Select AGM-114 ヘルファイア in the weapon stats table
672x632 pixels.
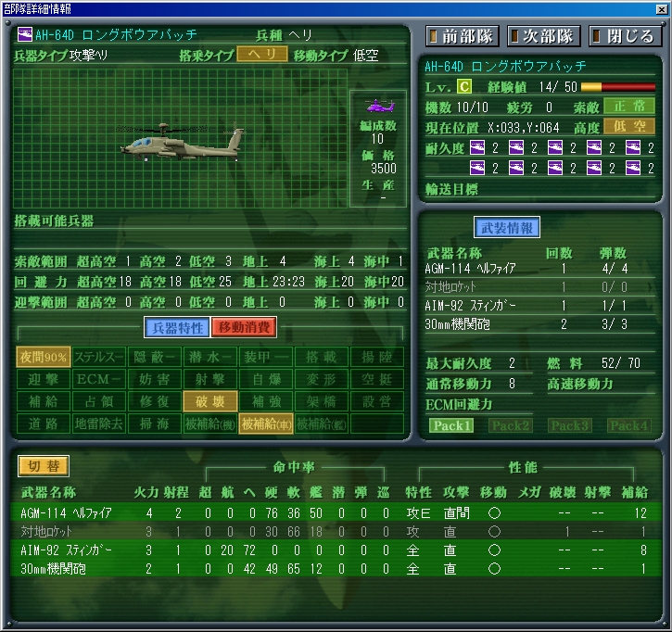click(x=336, y=512)
